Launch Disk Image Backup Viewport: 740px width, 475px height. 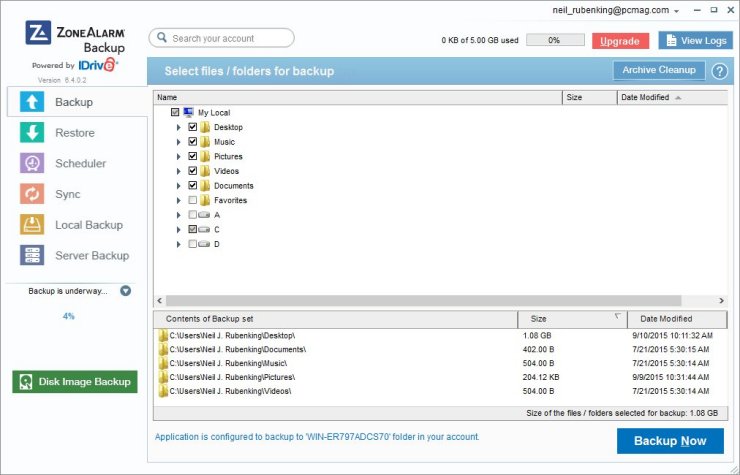pyautogui.click(x=75, y=382)
